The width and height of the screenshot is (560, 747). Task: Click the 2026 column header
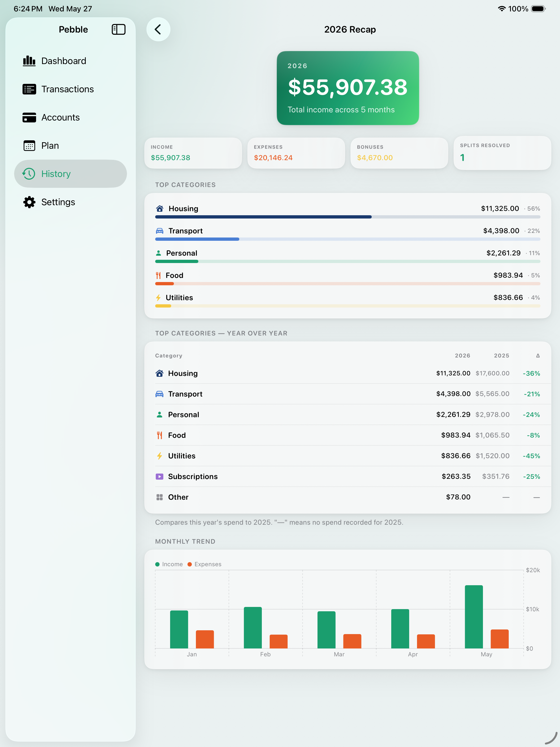coord(462,356)
